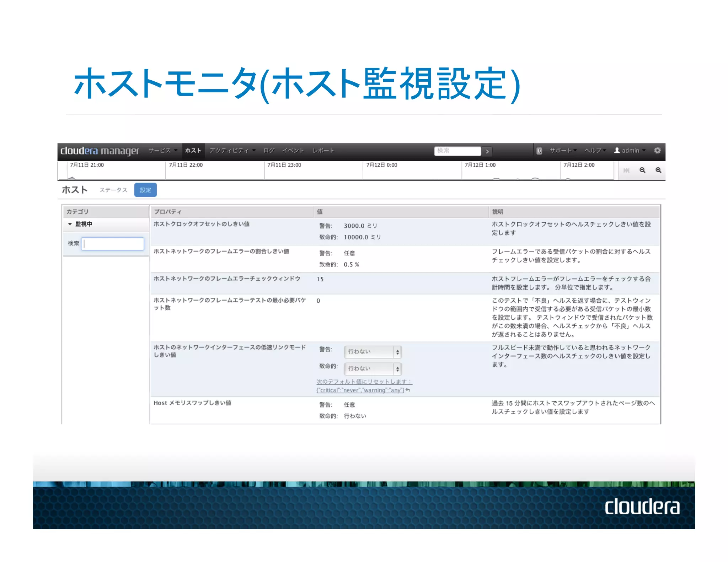Click the 7月12日 2:00 timeline marker
The image size is (728, 562).
(579, 165)
